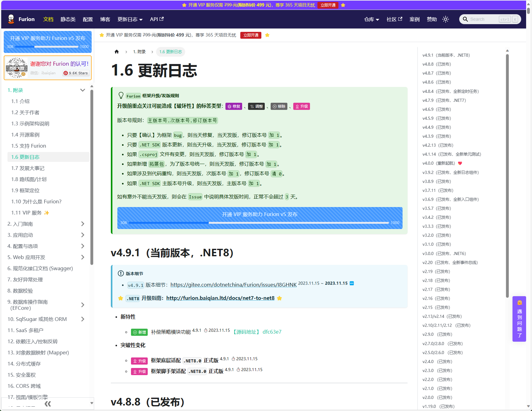Click the 1. 附录 breadcrumb
The image size is (532, 411).
(x=139, y=52)
